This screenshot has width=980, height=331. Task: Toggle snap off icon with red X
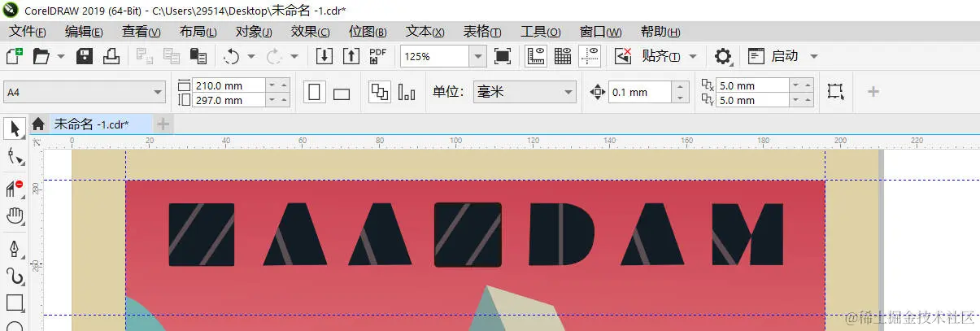coord(623,56)
